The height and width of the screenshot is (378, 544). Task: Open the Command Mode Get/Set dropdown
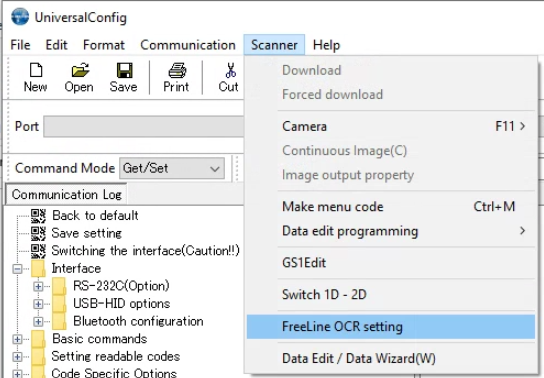pyautogui.click(x=172, y=169)
